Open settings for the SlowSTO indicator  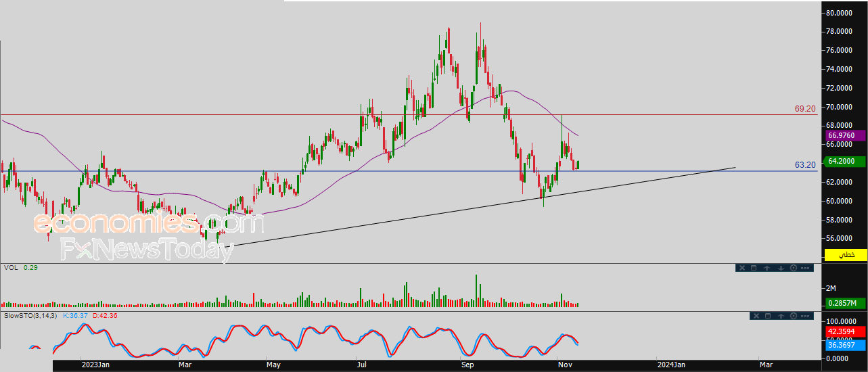[x=794, y=316]
